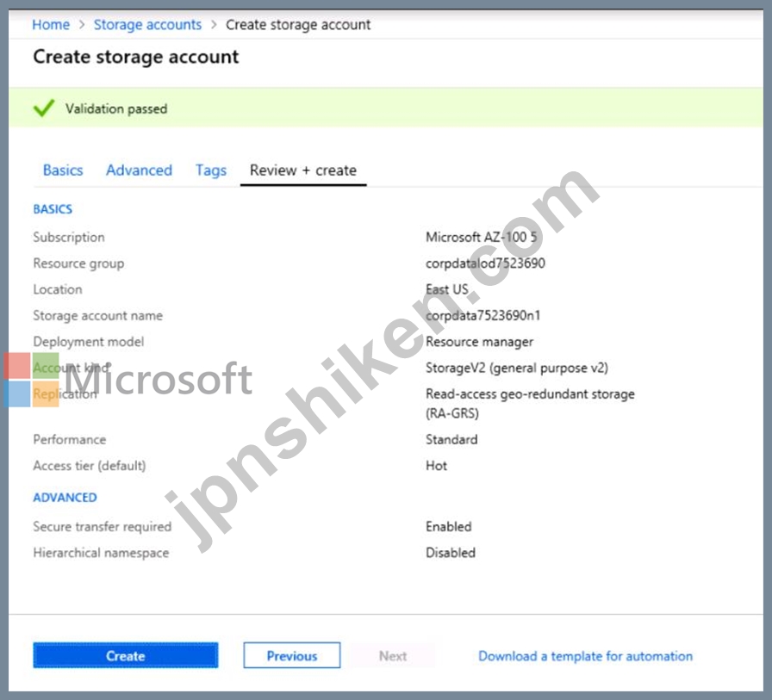Image resolution: width=772 pixels, height=700 pixels.
Task: Select the Standard performance value
Action: click(451, 439)
